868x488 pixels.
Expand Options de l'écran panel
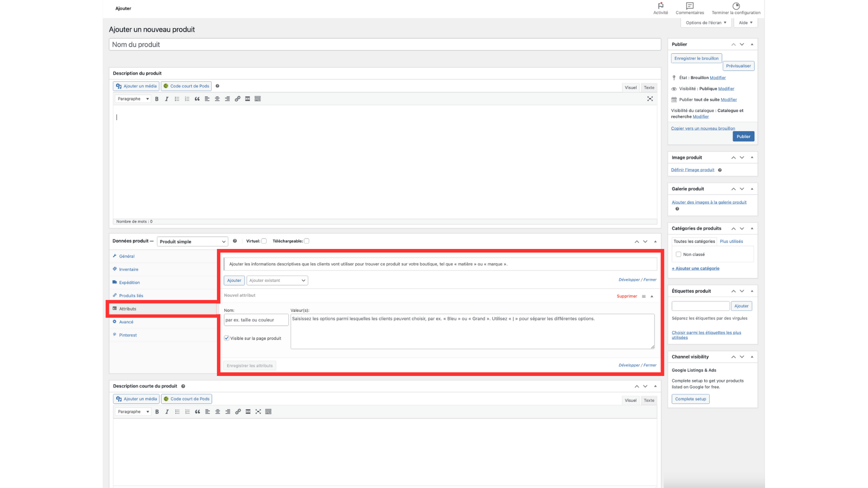click(705, 23)
